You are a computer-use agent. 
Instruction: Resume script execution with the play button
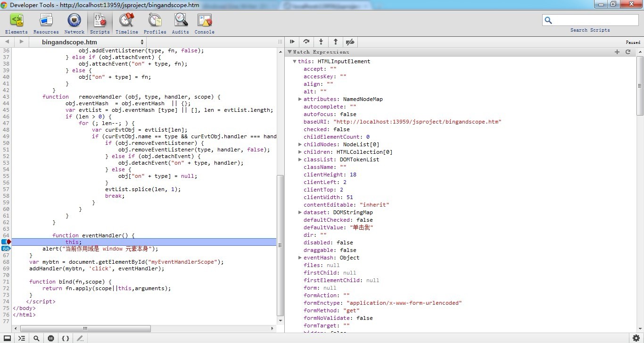click(x=292, y=42)
